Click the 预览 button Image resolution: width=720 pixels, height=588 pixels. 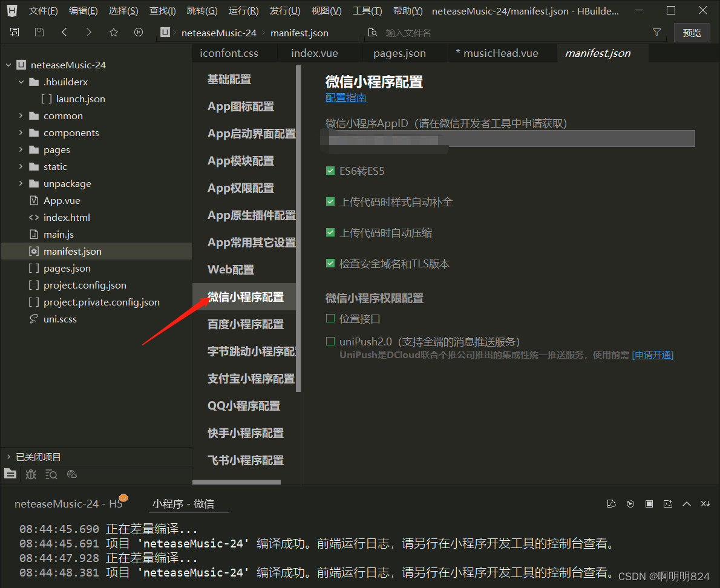692,33
